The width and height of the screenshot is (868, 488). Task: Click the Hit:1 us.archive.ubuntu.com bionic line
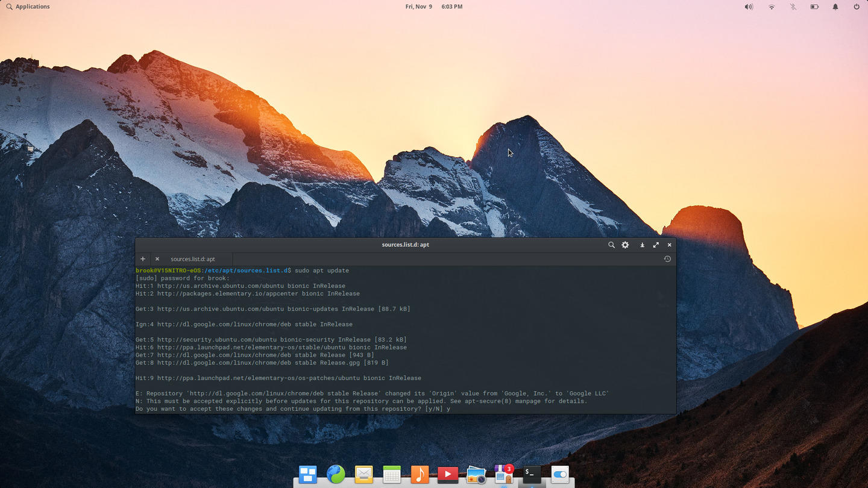(x=241, y=286)
